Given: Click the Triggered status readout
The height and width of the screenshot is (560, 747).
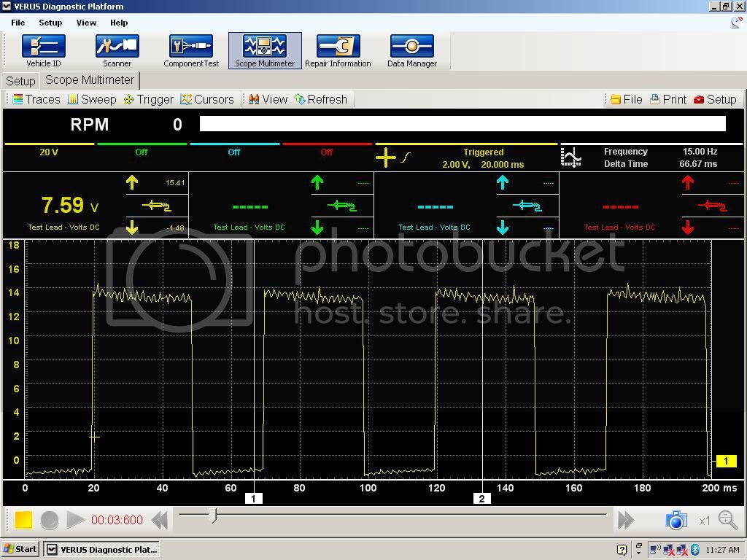Looking at the screenshot, I should [x=484, y=152].
